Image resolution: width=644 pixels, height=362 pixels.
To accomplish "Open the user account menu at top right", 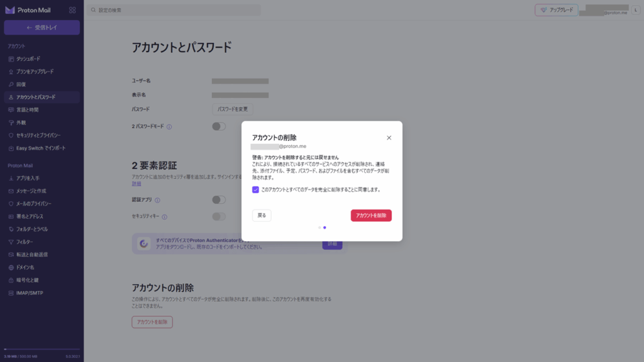I will pos(635,10).
